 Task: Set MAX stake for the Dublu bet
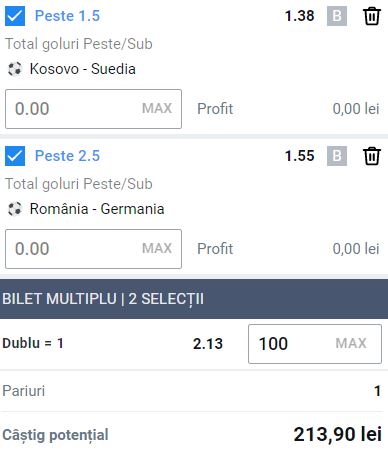click(x=351, y=343)
